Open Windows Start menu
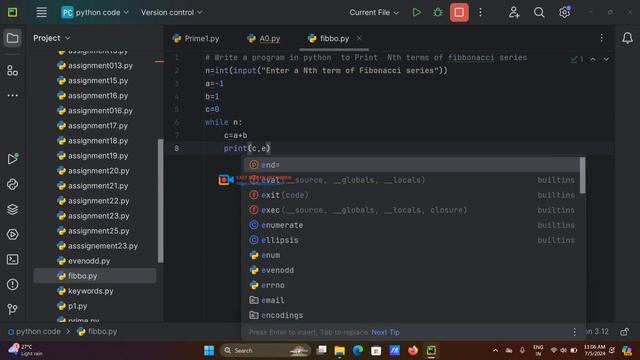Image resolution: width=640 pixels, height=360 pixels. click(209, 351)
